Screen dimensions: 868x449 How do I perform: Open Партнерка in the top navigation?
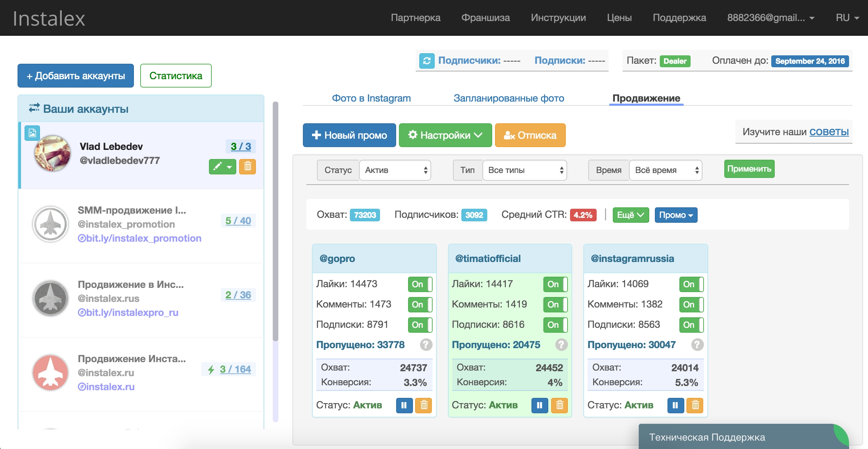point(415,18)
